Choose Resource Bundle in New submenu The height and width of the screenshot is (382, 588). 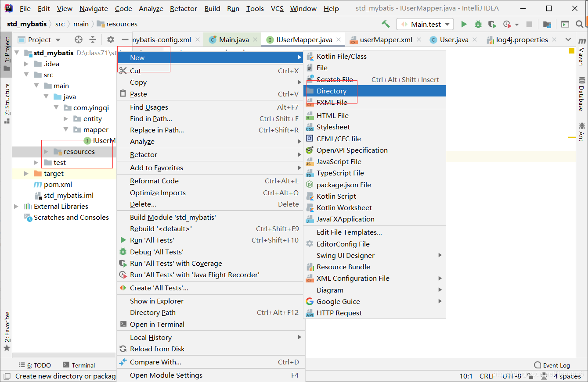click(x=375, y=267)
